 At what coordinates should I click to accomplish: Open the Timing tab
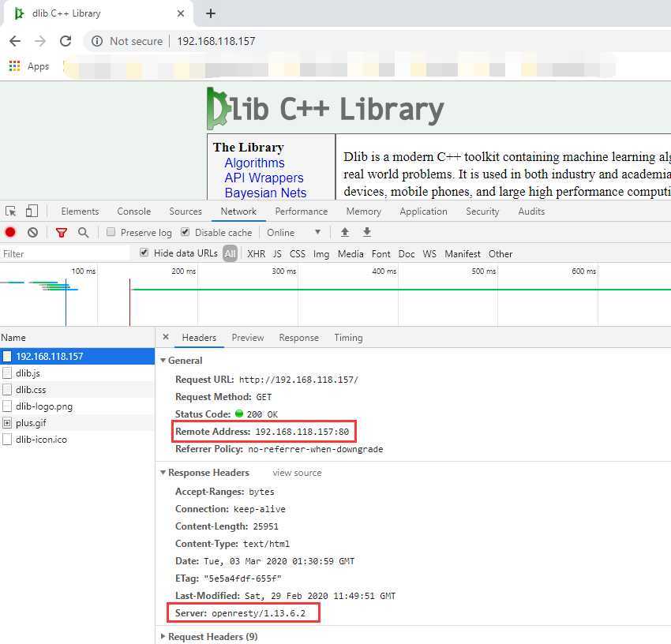click(x=348, y=338)
